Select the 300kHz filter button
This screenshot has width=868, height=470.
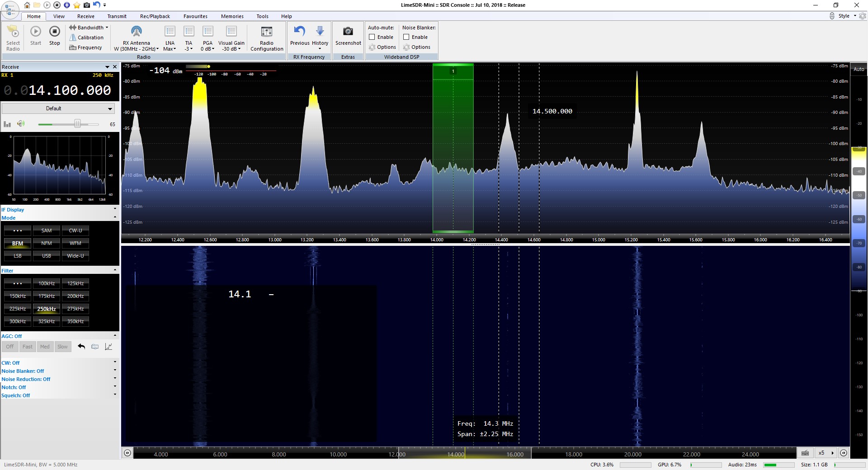pos(18,321)
